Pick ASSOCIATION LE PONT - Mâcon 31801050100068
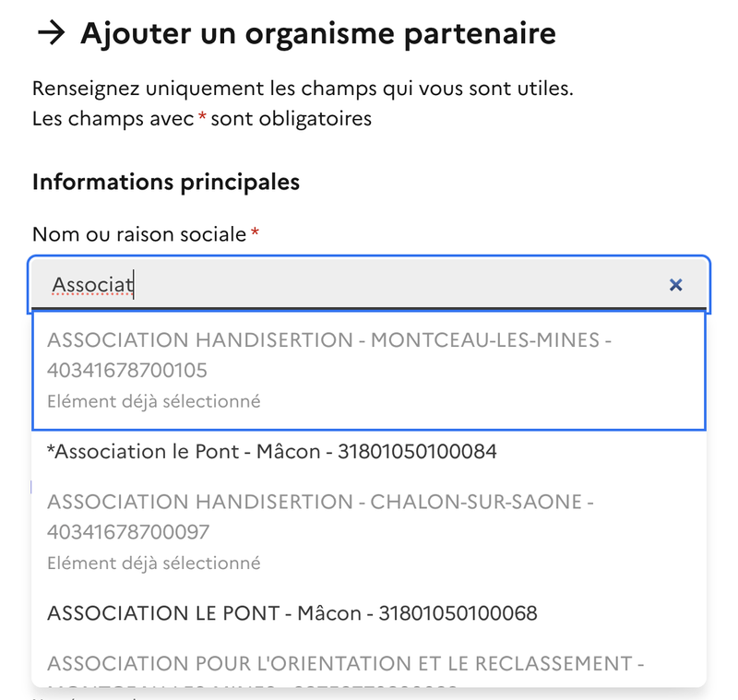The image size is (738, 700). pos(292,613)
